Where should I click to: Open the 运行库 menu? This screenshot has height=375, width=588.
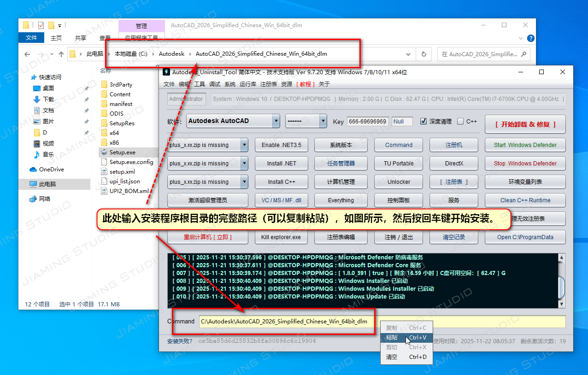click(248, 84)
